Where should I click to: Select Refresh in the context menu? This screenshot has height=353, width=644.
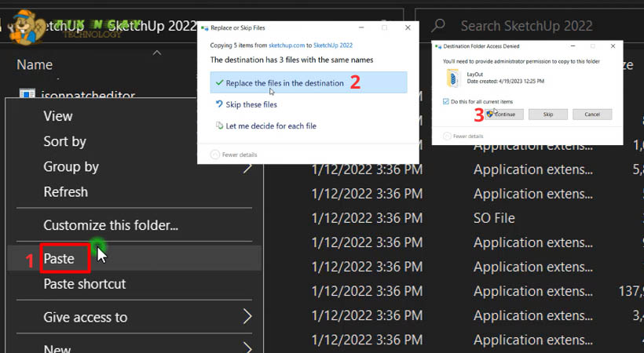[65, 192]
